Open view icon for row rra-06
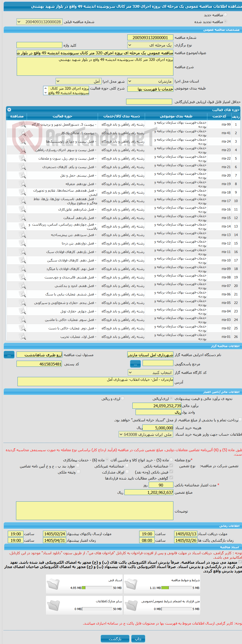 click(x=23, y=294)
